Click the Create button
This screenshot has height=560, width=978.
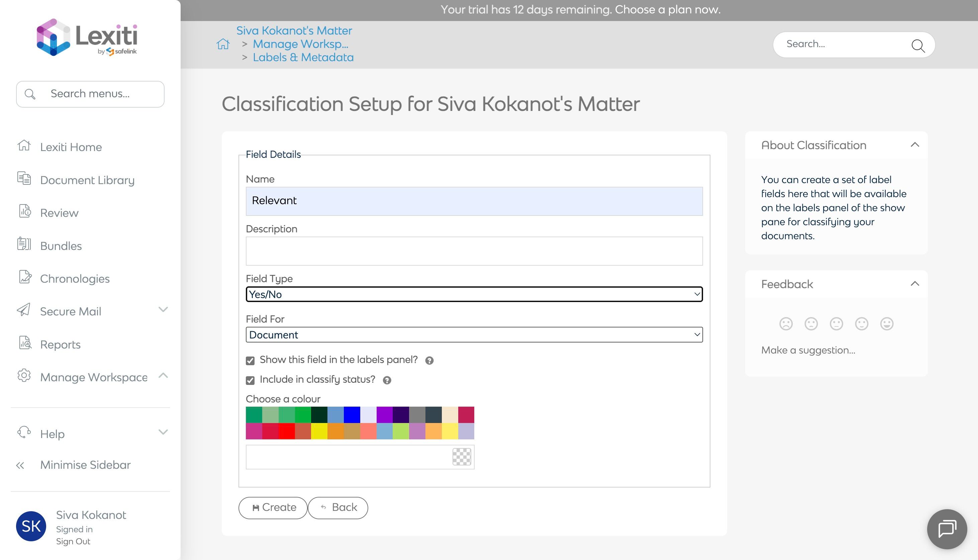coord(273,508)
